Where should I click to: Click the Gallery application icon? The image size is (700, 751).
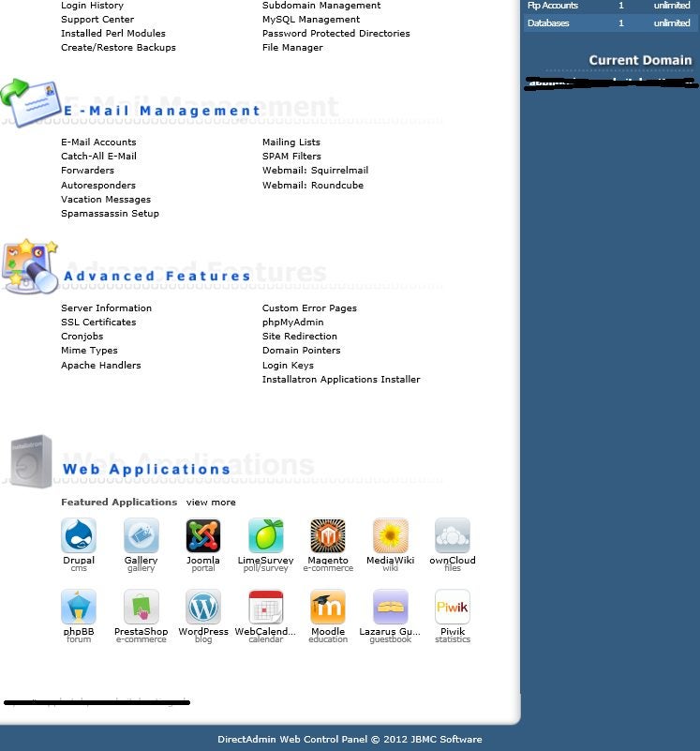(141, 535)
